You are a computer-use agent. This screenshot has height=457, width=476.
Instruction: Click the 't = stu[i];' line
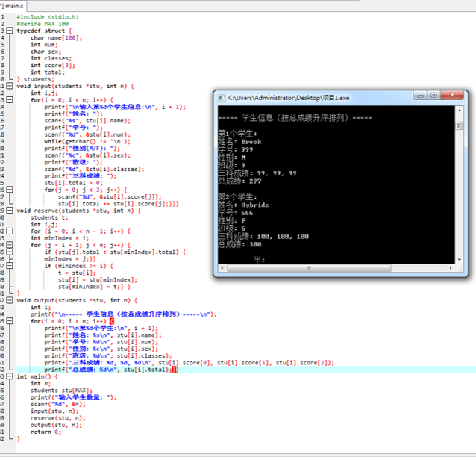(77, 273)
